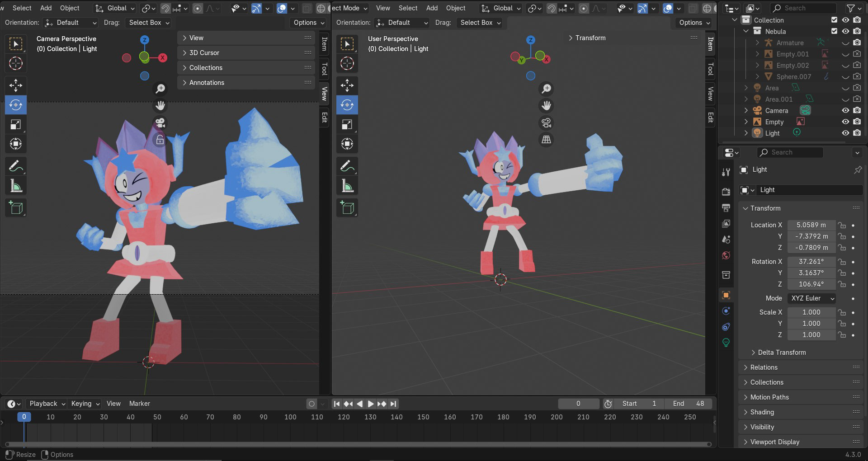Open the left Orientation Default dropdown
Screen dimensions: 868x461
tap(70, 23)
